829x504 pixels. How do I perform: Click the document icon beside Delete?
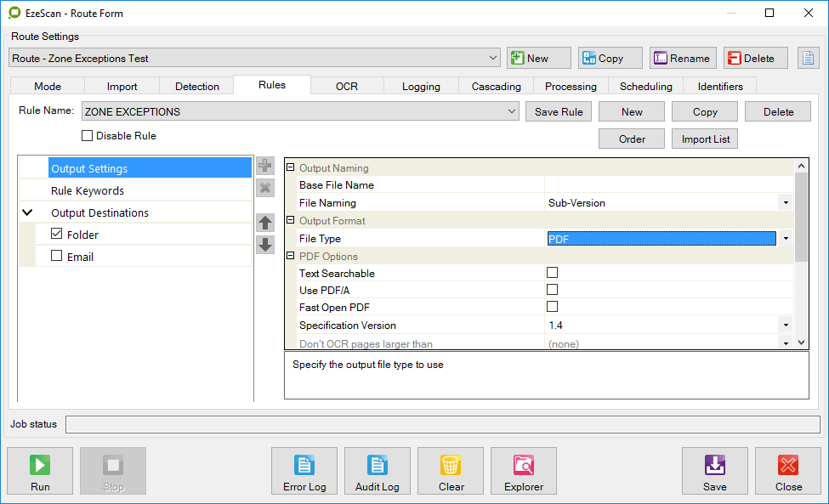[807, 59]
